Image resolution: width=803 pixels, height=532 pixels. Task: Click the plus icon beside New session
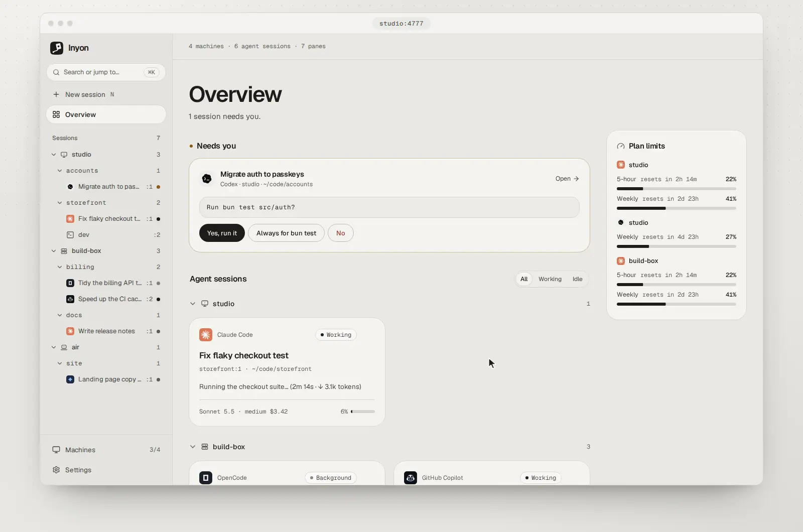pyautogui.click(x=56, y=94)
